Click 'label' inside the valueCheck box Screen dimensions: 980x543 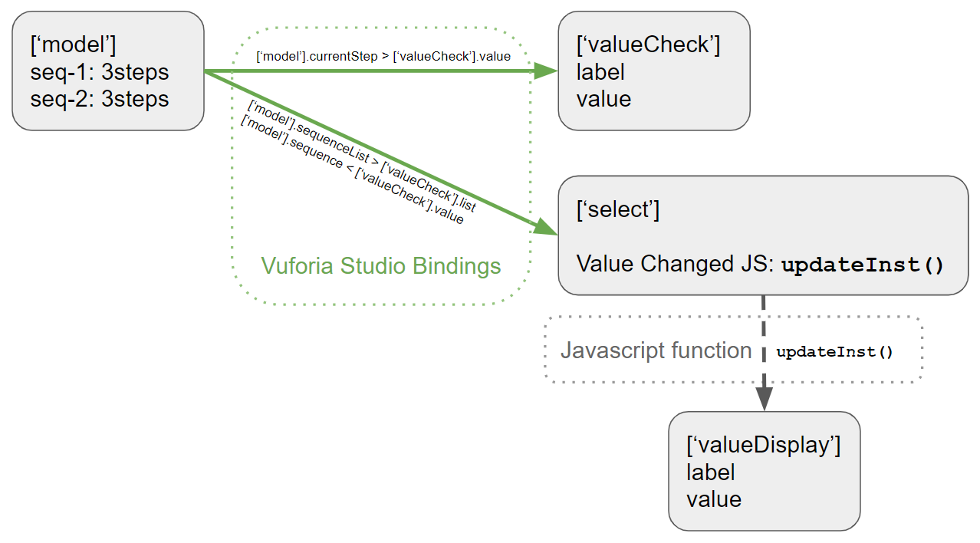tap(600, 72)
